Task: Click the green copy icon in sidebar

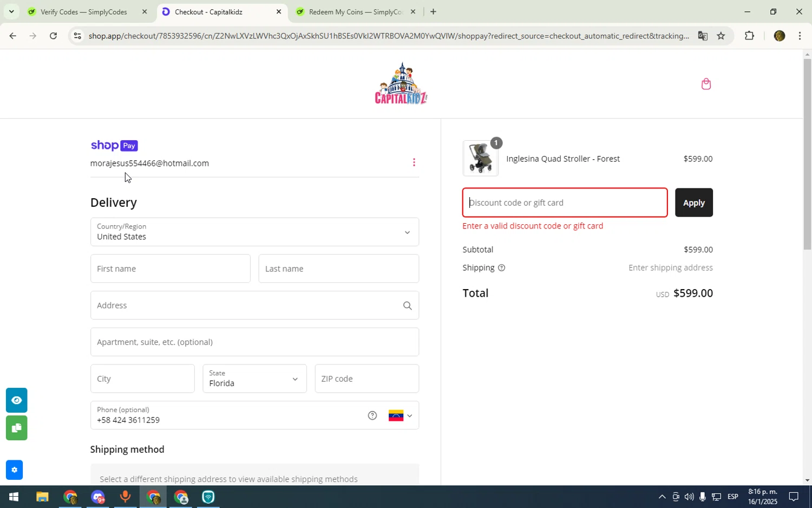Action: coord(16,428)
